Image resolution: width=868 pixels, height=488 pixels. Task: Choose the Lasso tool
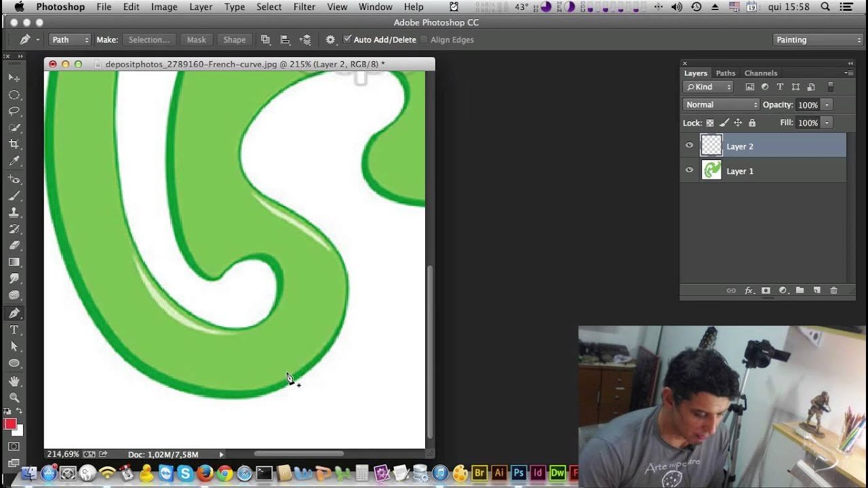(x=15, y=110)
